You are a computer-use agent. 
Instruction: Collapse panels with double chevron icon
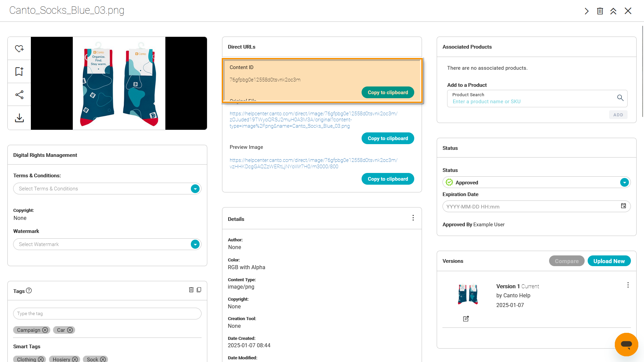click(x=613, y=11)
